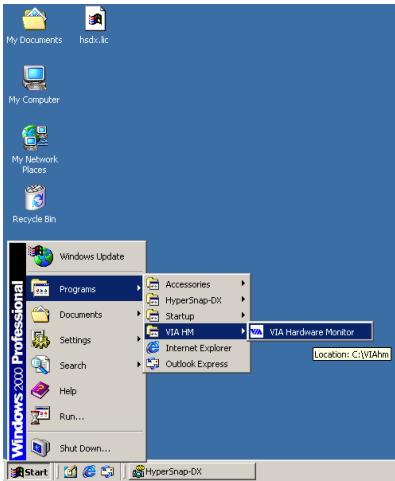The width and height of the screenshot is (395, 481).
Task: Click the Documents folder icon in Start menu
Action: pos(41,314)
